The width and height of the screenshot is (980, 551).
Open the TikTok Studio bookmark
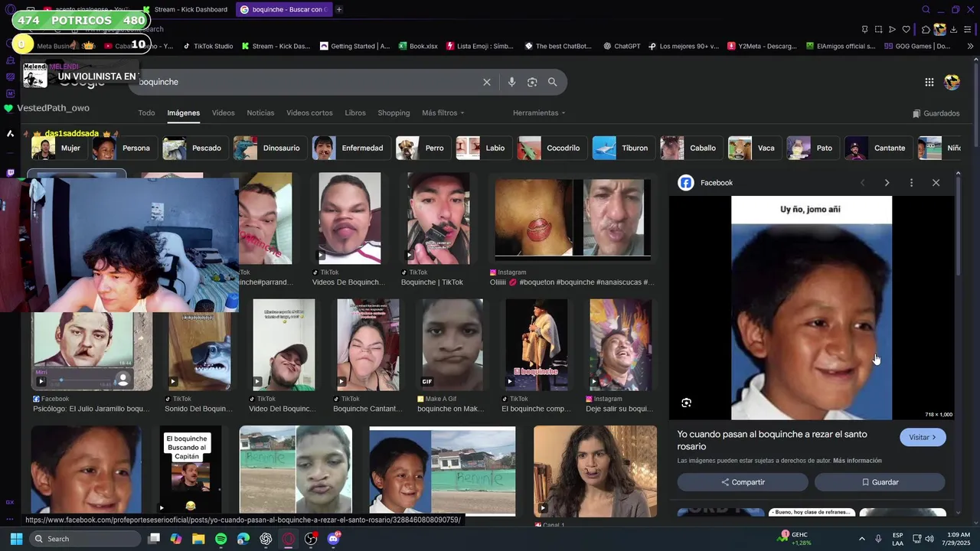point(207,46)
